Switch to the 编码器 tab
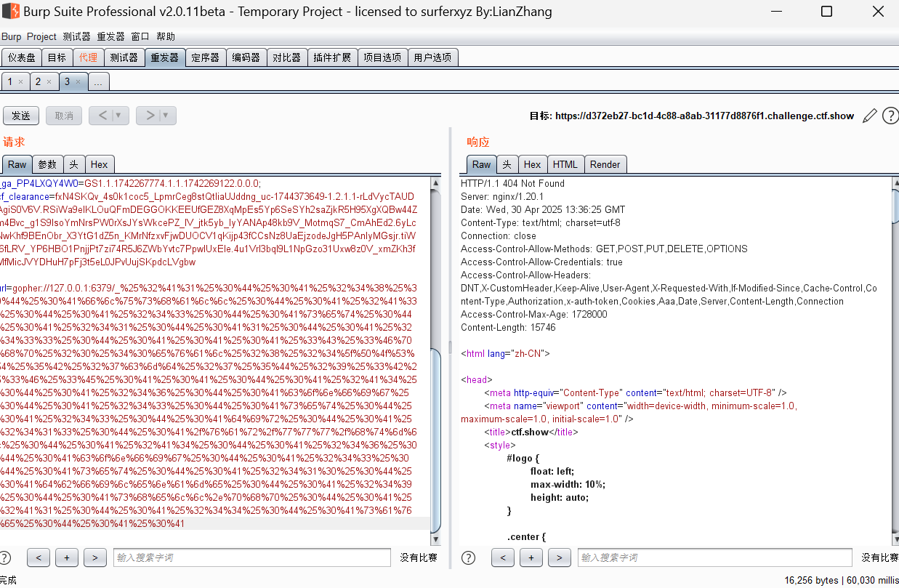This screenshot has width=899, height=588. 246,57
